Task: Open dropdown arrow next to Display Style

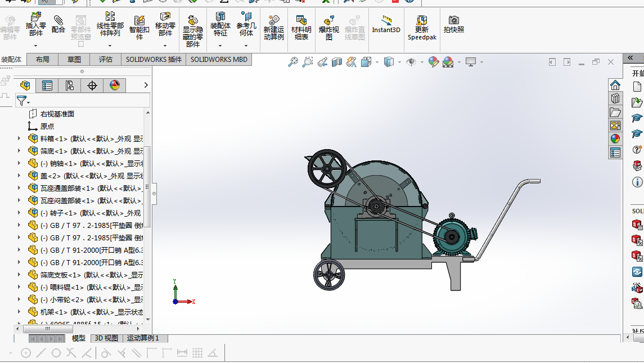Action: (400, 62)
